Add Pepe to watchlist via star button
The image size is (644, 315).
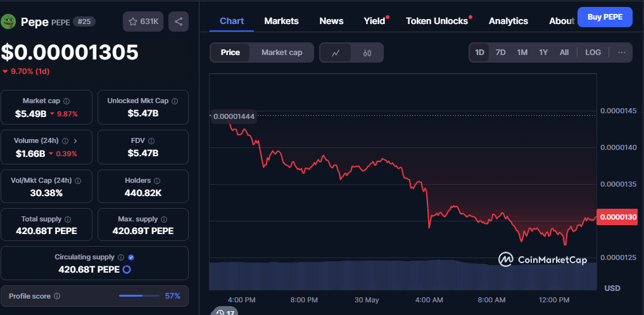coord(143,22)
